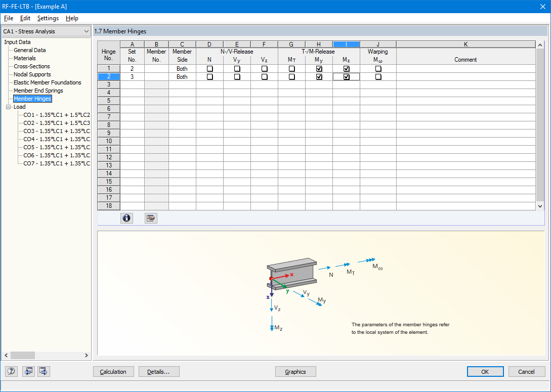Click Member Side cell 'Both' in hinge 1

pyautogui.click(x=182, y=68)
